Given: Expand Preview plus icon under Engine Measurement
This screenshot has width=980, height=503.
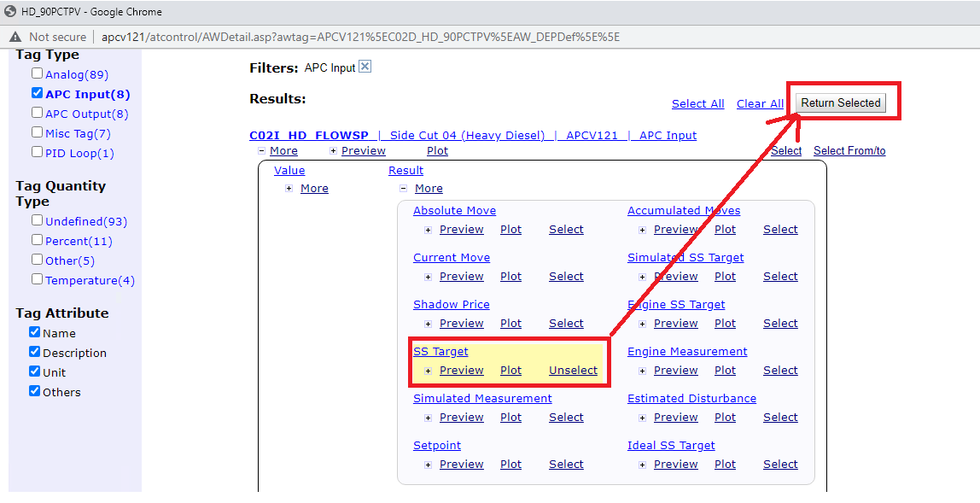Looking at the screenshot, I should 642,371.
